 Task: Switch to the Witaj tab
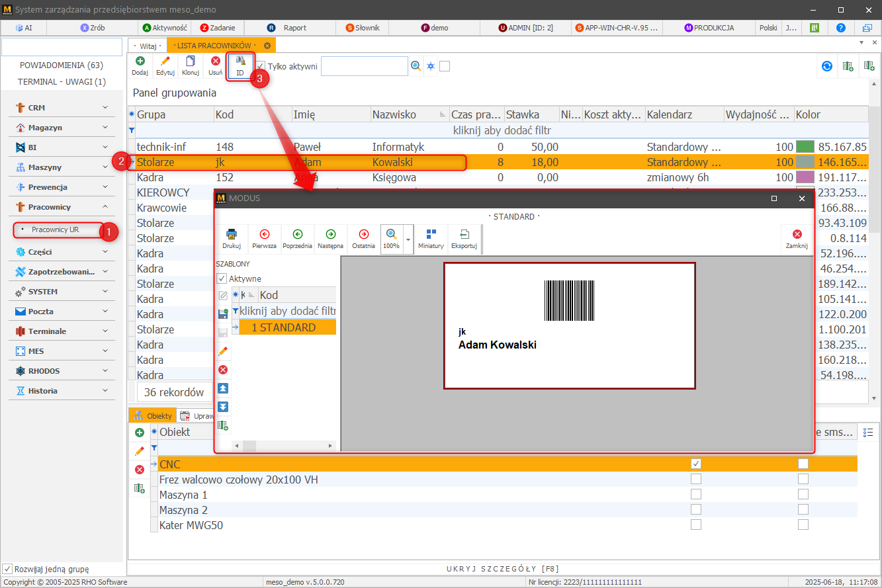coord(147,46)
